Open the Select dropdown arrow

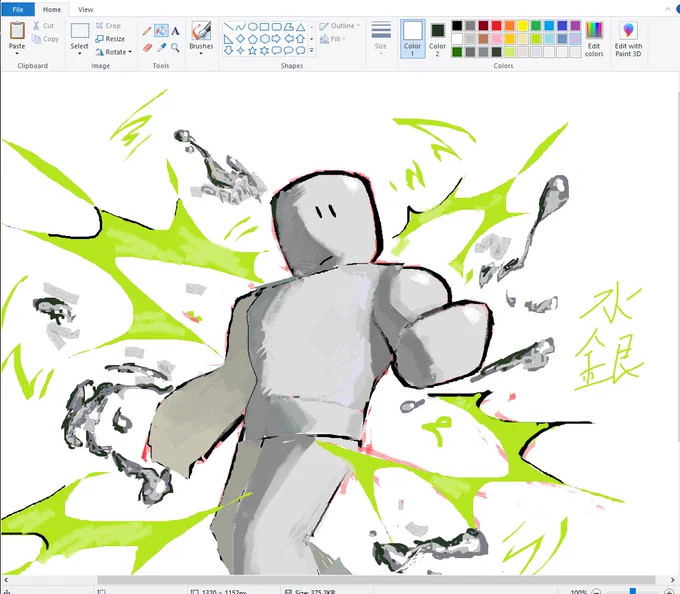tap(80, 53)
